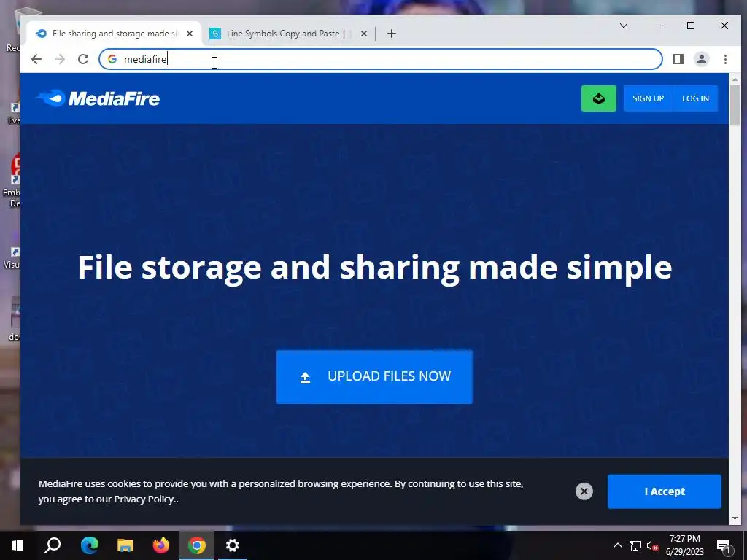Viewport: 747px width, 560px height.
Task: Click the address bar containing mediafire
Action: click(381, 59)
